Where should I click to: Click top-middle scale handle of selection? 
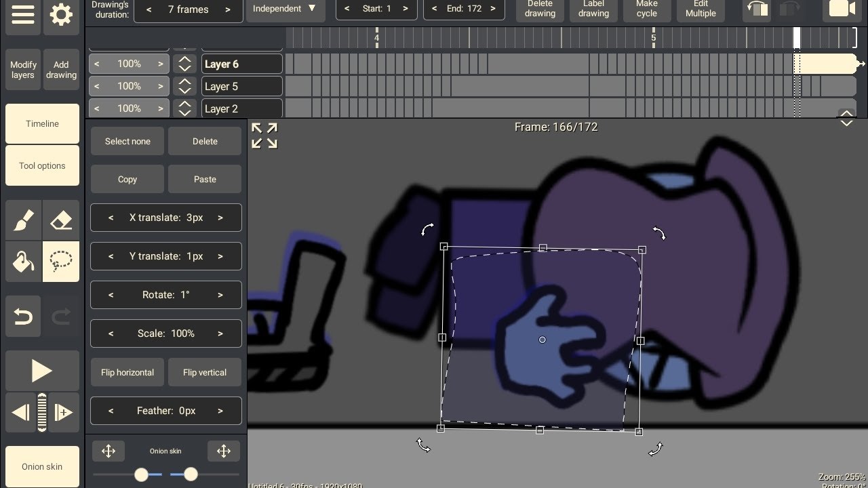(542, 248)
